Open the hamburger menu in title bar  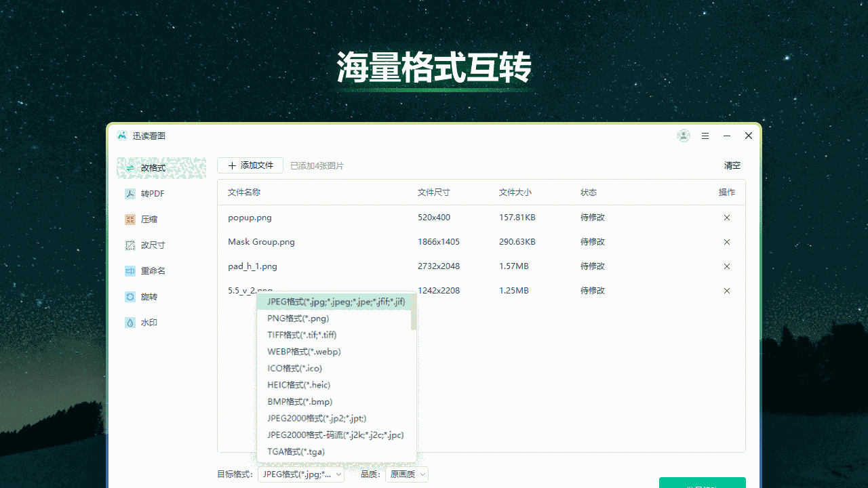pos(705,136)
